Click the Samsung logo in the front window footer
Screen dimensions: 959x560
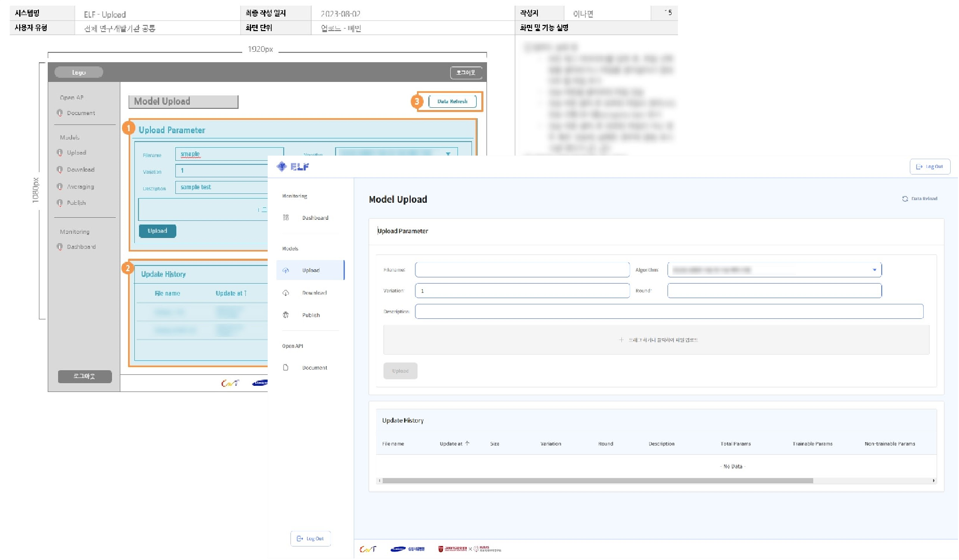pyautogui.click(x=408, y=549)
